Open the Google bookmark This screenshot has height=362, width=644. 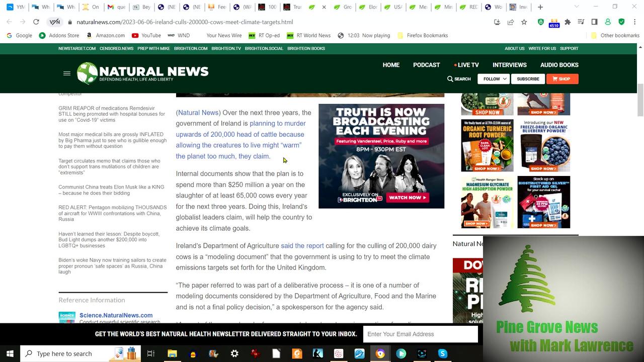19,35
